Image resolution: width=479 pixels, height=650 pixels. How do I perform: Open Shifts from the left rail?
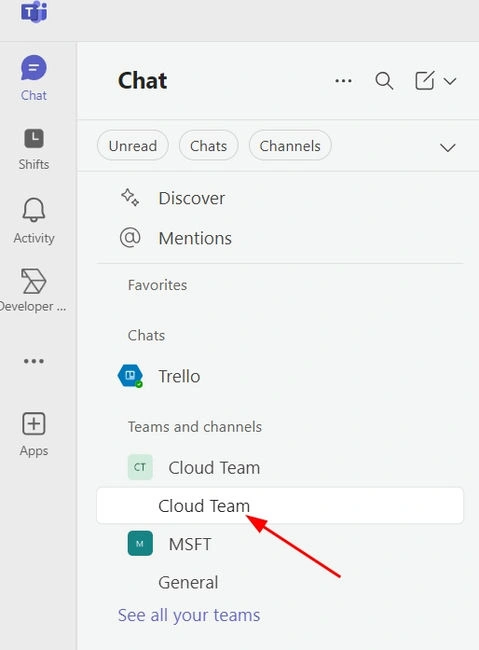pos(34,149)
